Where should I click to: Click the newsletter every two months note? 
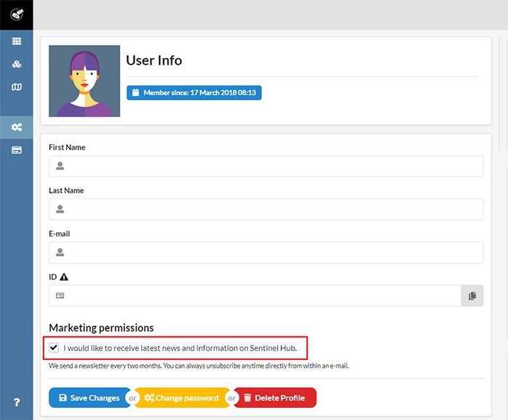tap(199, 366)
